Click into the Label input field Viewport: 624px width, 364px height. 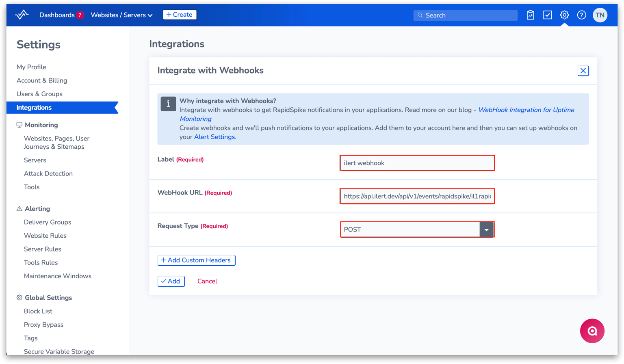[x=417, y=163]
